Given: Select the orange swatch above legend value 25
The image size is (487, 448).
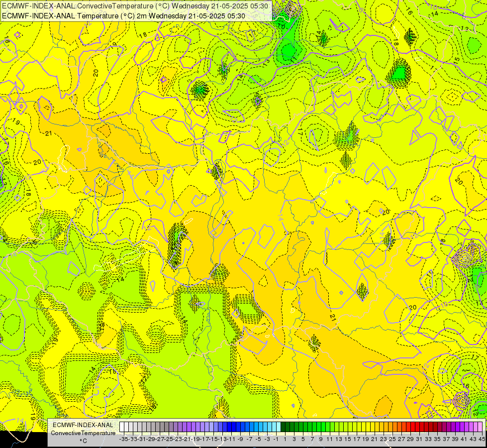Looking at the screenshot, I should pos(390,427).
